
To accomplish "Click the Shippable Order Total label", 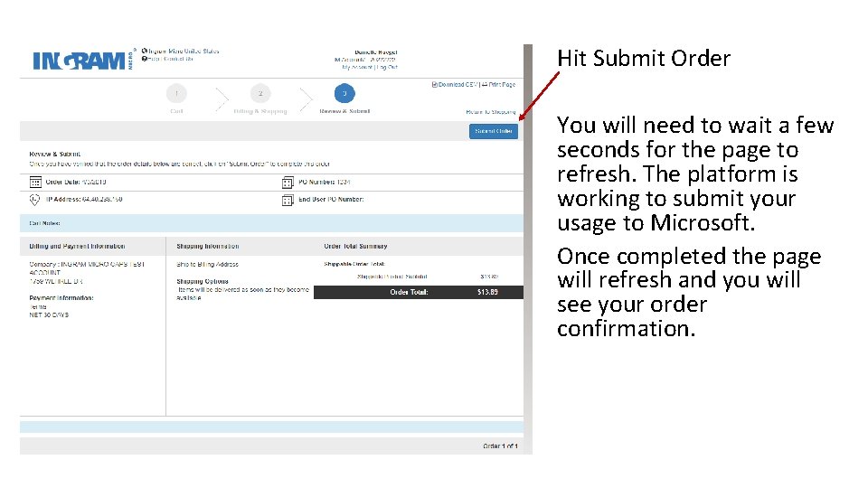I will click(x=354, y=264).
